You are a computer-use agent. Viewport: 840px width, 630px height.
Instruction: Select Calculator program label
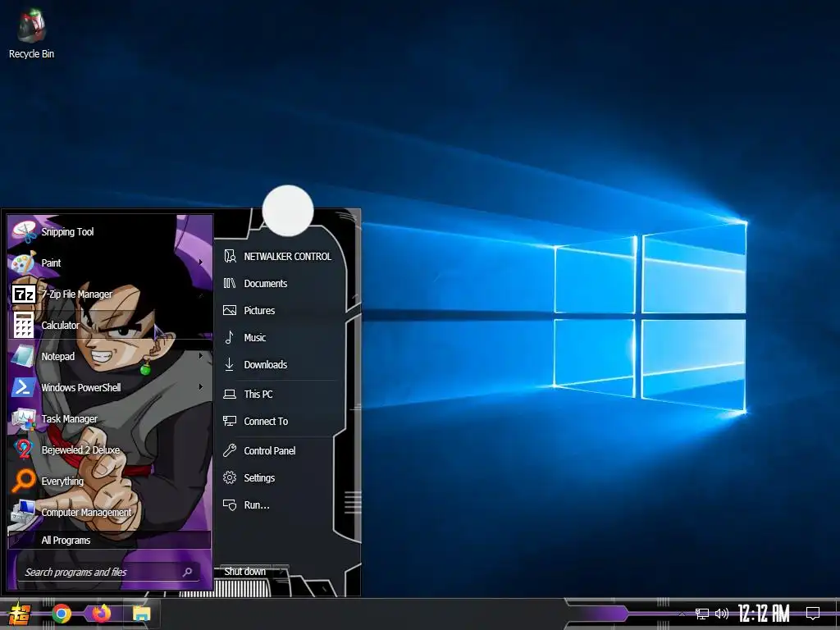pyautogui.click(x=60, y=325)
